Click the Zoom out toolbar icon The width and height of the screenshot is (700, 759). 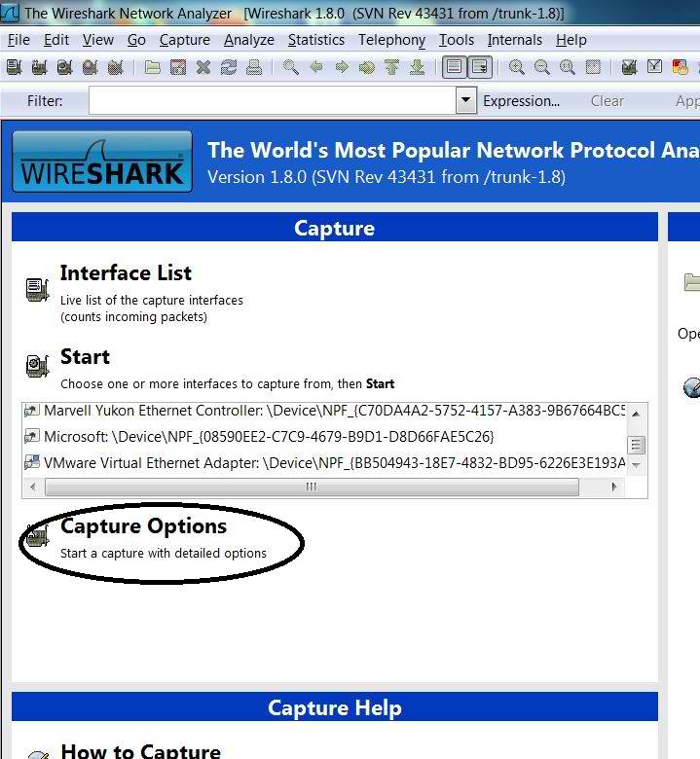coord(541,67)
